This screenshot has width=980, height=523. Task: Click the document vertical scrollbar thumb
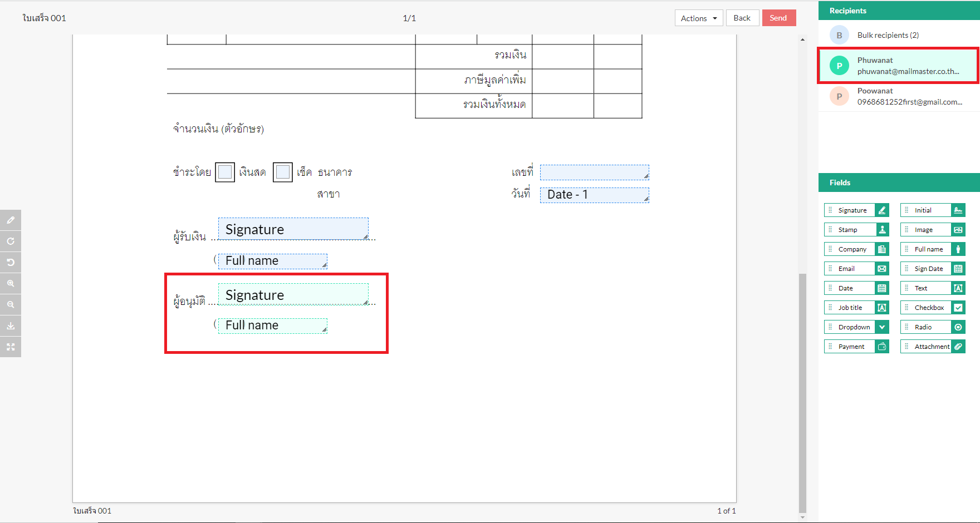[x=802, y=393]
